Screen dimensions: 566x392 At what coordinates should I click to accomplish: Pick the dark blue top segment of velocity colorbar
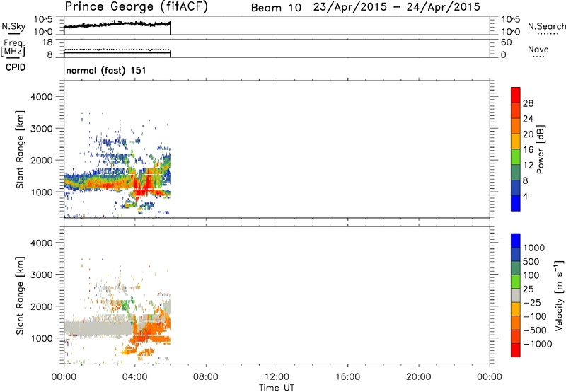point(516,241)
